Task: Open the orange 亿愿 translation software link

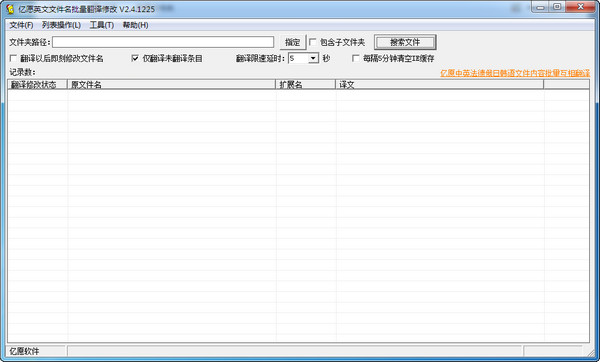Action: tap(515, 73)
